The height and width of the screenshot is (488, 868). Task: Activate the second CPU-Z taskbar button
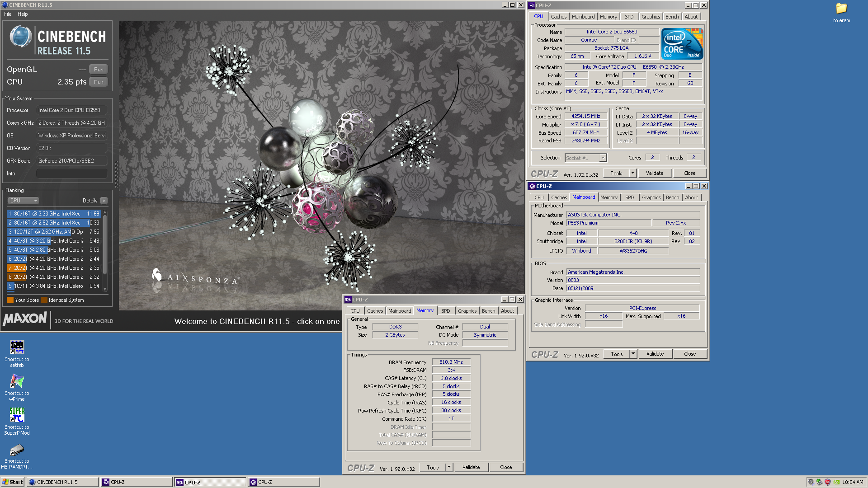click(x=211, y=482)
